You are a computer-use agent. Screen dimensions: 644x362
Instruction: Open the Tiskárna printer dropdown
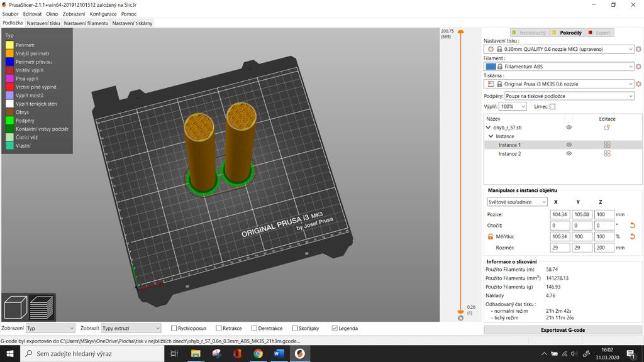[x=559, y=84]
